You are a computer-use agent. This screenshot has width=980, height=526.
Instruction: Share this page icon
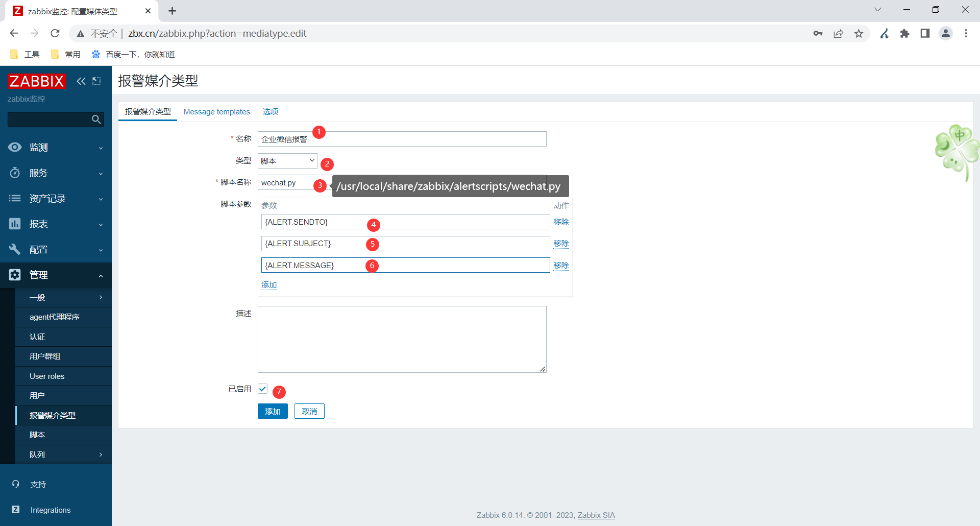pyautogui.click(x=838, y=33)
